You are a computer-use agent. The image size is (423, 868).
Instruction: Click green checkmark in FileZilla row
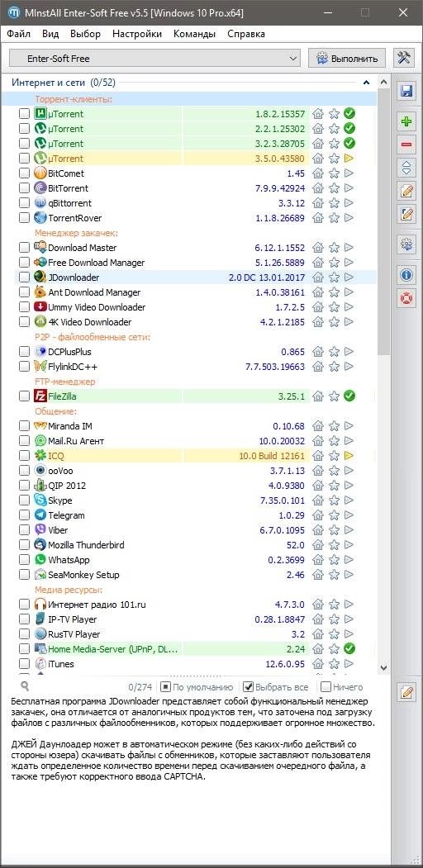[349, 396]
